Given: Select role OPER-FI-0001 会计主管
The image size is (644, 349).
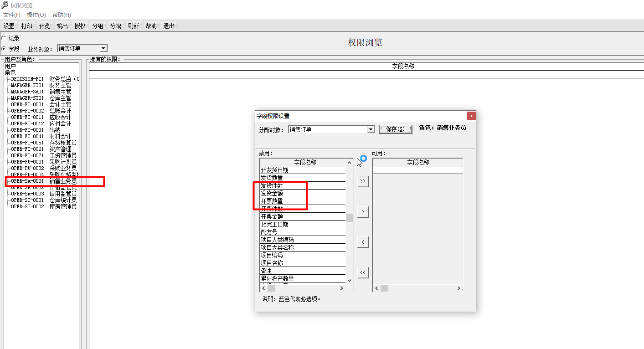Looking at the screenshot, I should [41, 104].
